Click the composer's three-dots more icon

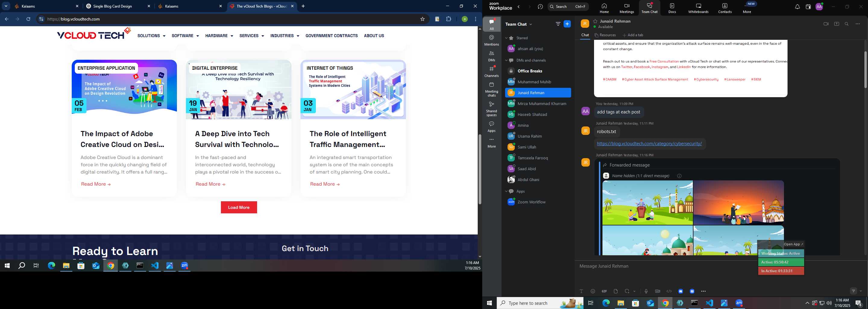[x=703, y=291]
